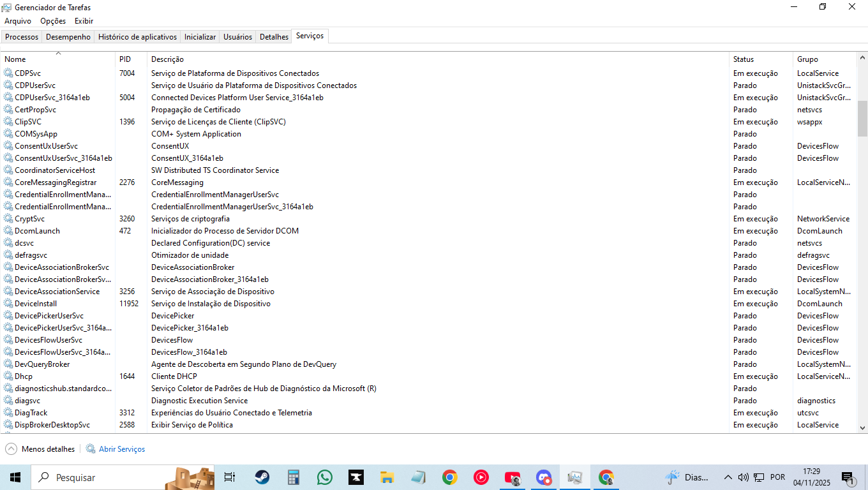This screenshot has width=868, height=490.
Task: Sort services by the Nome column header
Action: pos(57,59)
